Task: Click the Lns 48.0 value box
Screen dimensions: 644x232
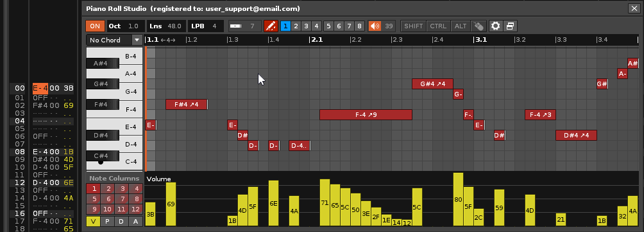Action: [166, 26]
